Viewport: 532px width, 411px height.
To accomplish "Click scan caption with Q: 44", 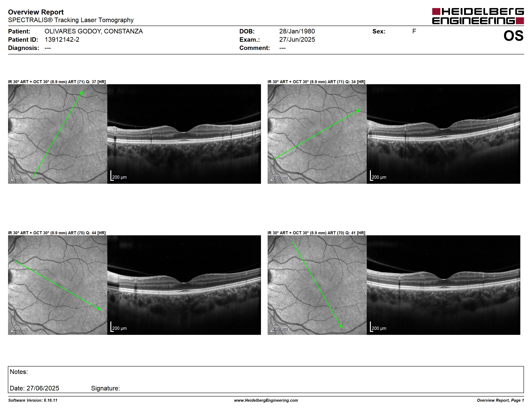I will click(57, 233).
